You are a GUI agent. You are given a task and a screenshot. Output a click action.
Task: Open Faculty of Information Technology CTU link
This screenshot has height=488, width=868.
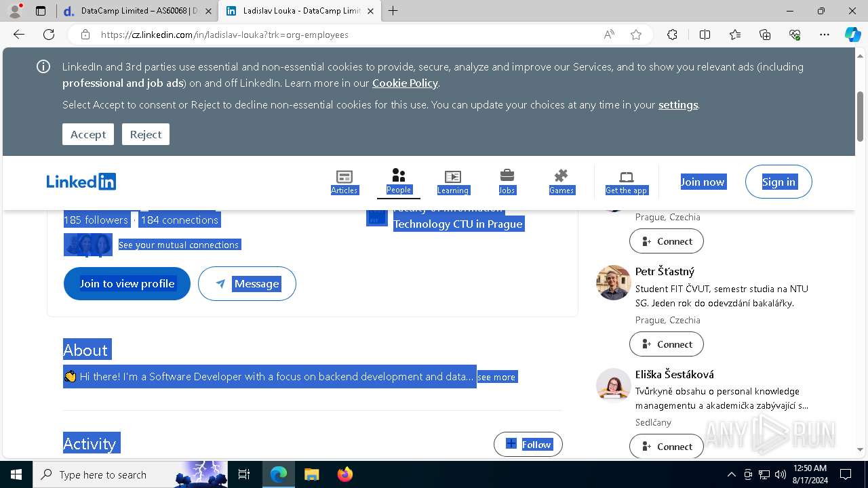(x=458, y=217)
